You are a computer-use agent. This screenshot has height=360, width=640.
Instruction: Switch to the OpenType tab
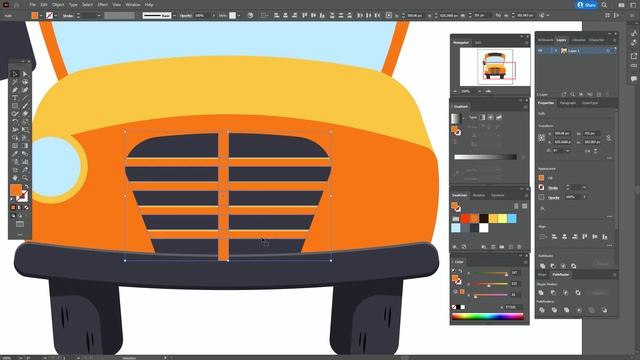pyautogui.click(x=589, y=103)
